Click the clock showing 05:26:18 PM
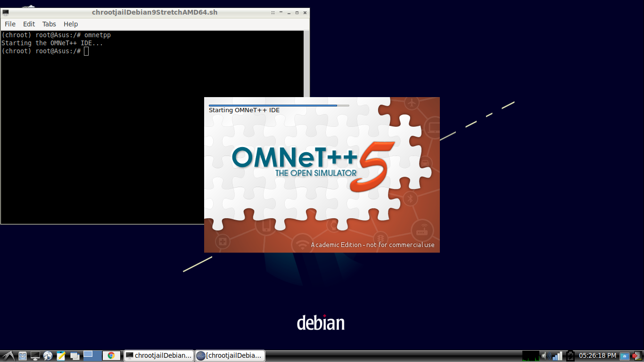Viewport: 644px width, 362px height. [x=597, y=356]
